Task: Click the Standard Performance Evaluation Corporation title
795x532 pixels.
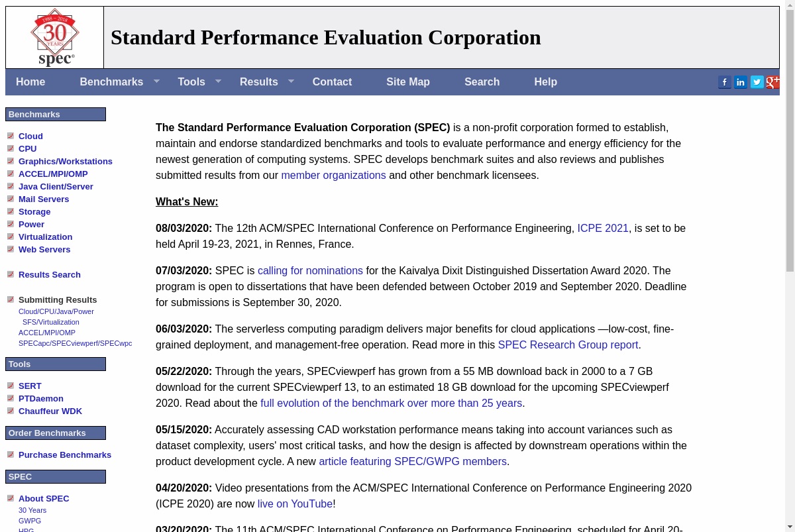Action: pos(326,38)
